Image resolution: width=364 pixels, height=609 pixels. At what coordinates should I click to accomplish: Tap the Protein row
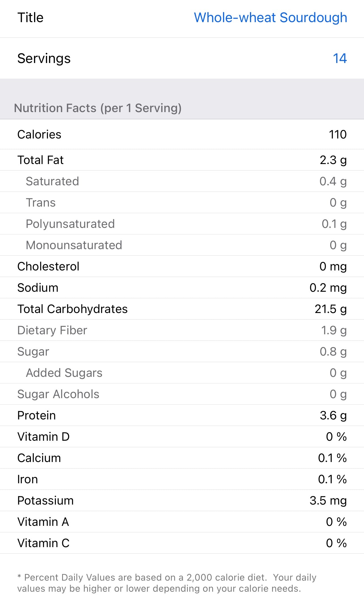(182, 415)
